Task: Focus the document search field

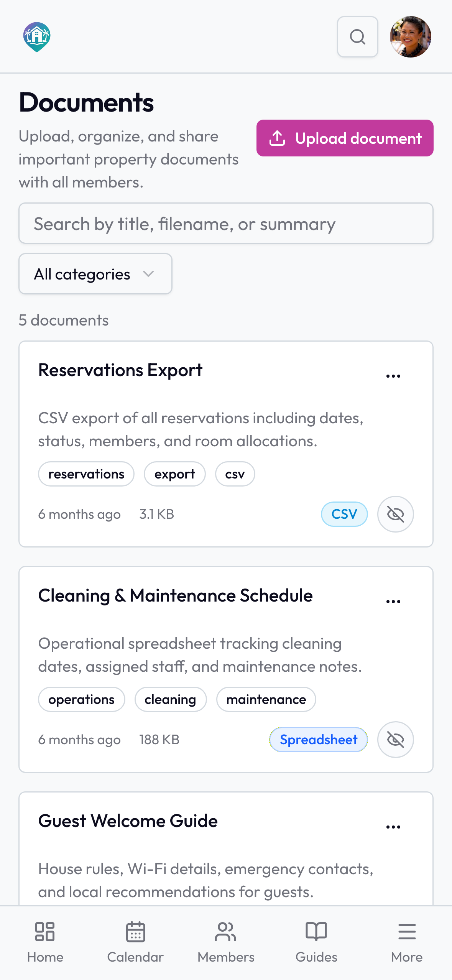Action: pyautogui.click(x=226, y=223)
